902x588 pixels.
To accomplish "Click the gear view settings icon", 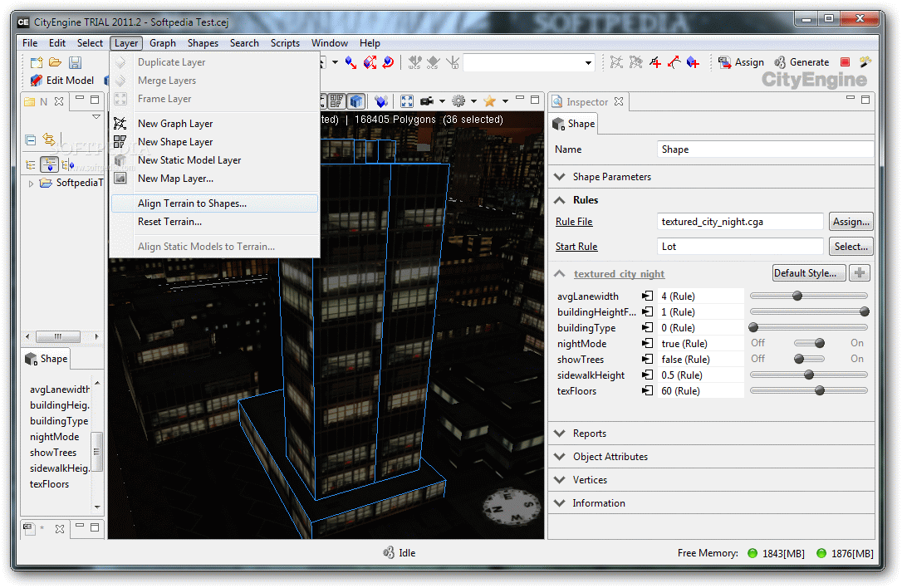I will point(458,101).
